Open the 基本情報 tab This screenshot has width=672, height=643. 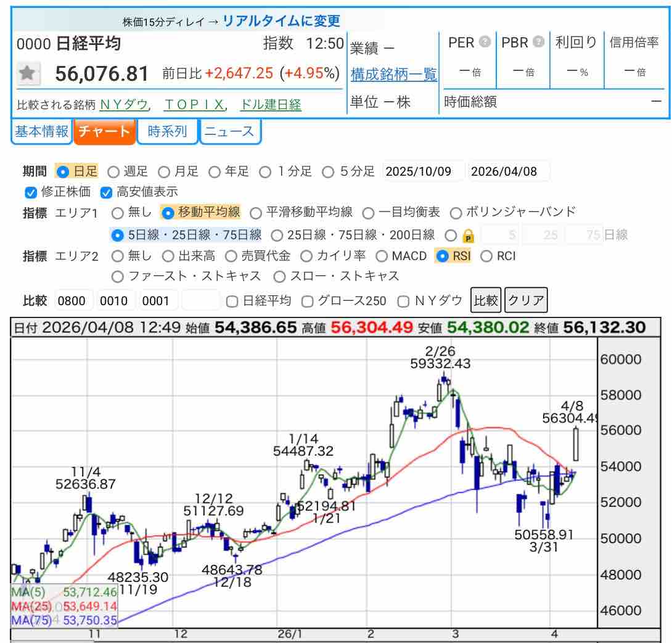click(x=42, y=131)
